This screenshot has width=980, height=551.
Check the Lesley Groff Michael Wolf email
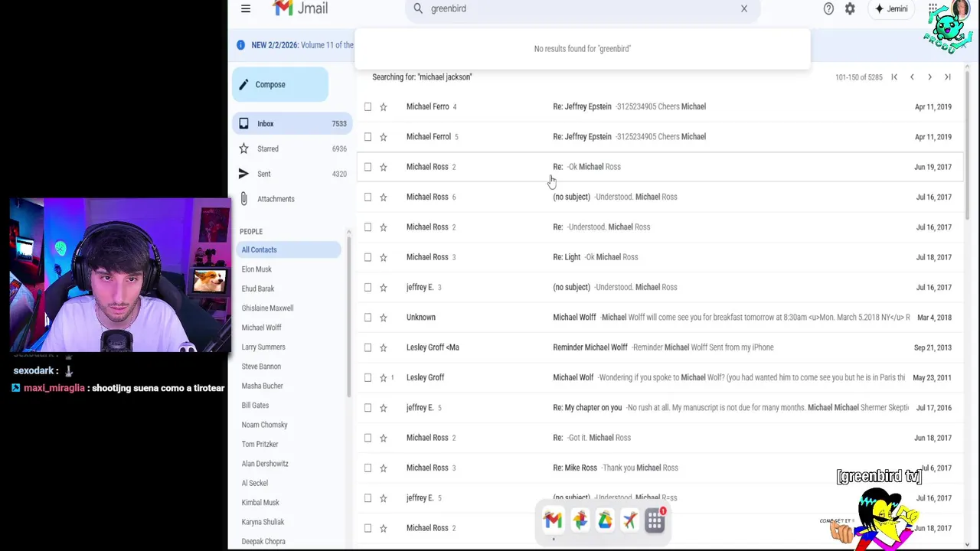point(367,377)
